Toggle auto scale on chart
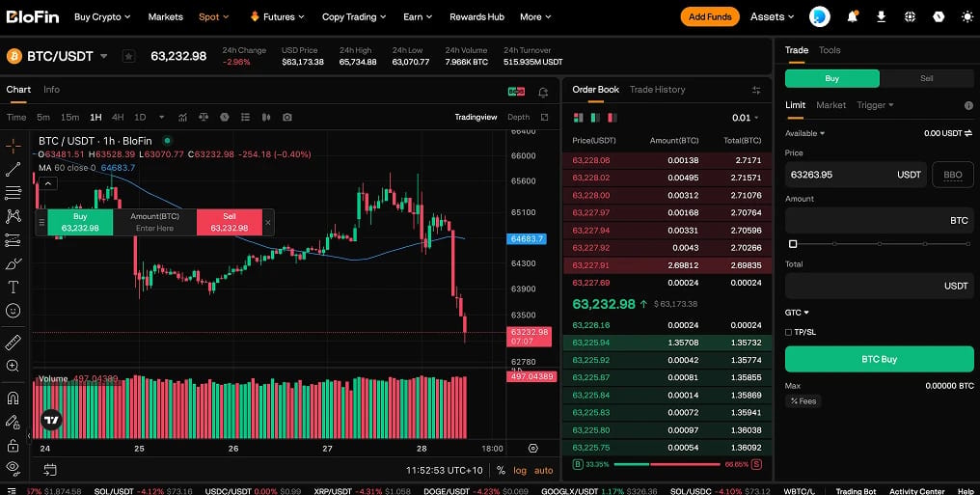Image resolution: width=980 pixels, height=495 pixels. [x=544, y=470]
